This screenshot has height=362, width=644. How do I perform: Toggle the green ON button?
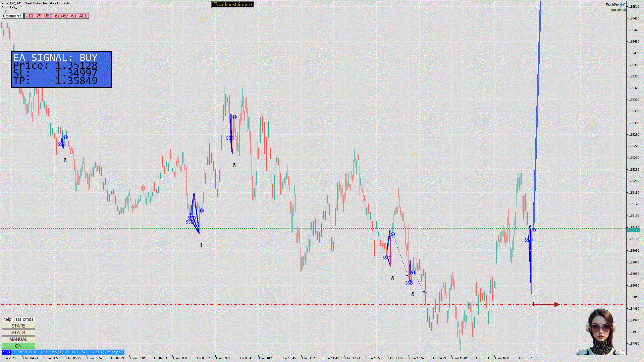coord(18,346)
